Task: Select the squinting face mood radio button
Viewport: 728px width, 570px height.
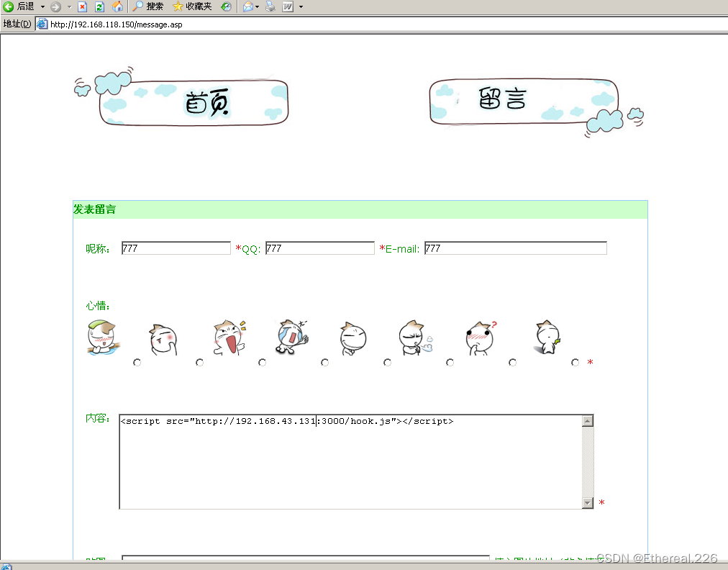Action: [388, 362]
